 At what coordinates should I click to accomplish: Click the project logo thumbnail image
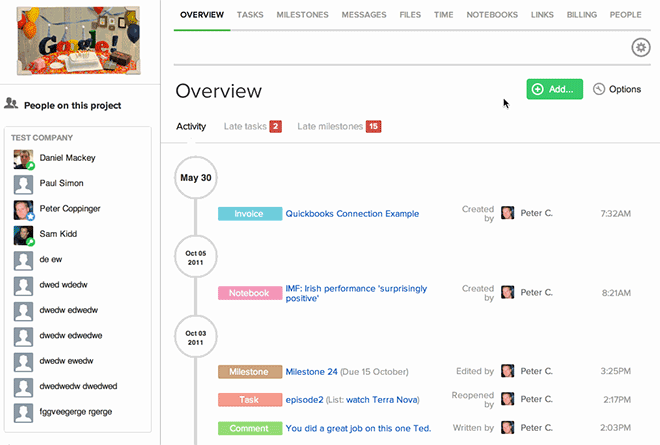pos(76,40)
